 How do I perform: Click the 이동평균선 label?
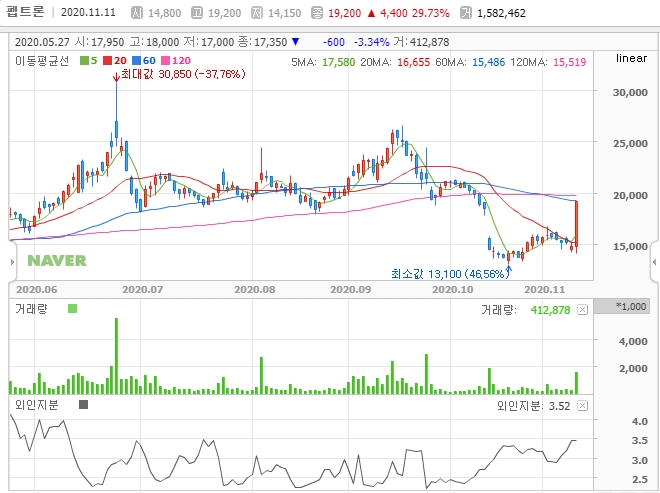tap(42, 61)
